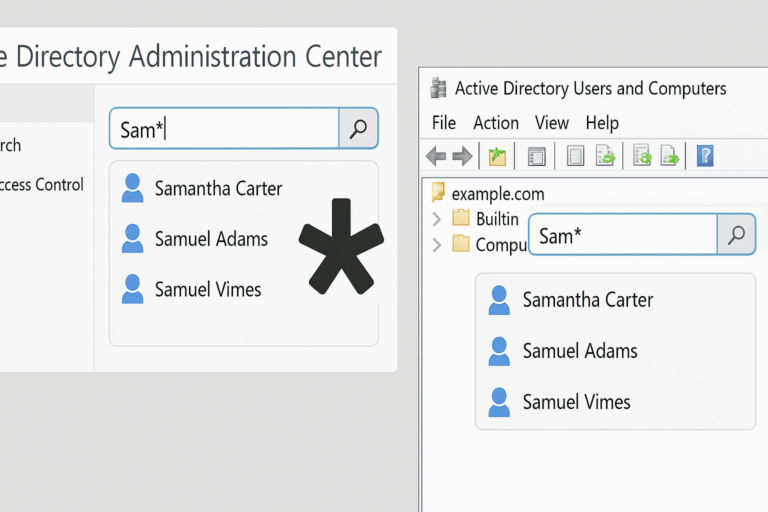The width and height of the screenshot is (768, 512).
Task: Click the up one level folder icon
Action: 497,156
